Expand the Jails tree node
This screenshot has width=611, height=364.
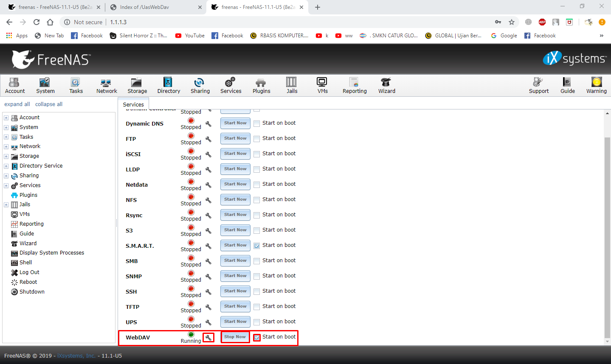click(x=6, y=204)
